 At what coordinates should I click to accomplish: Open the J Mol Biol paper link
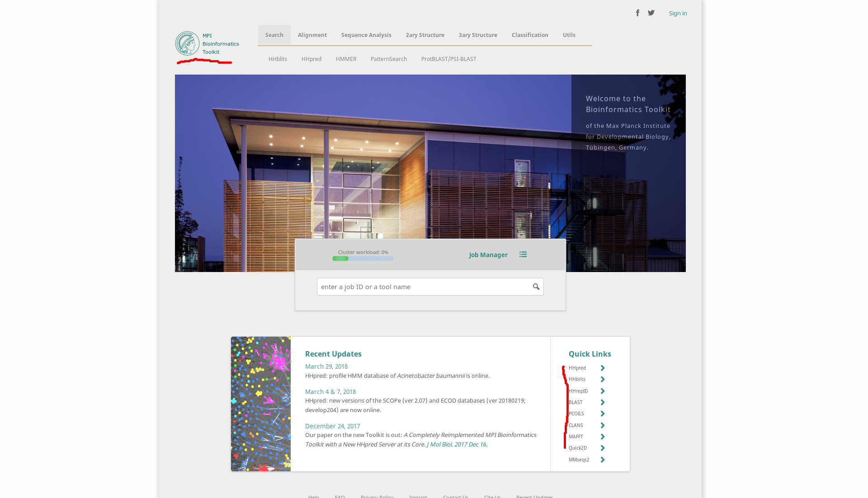coord(457,445)
